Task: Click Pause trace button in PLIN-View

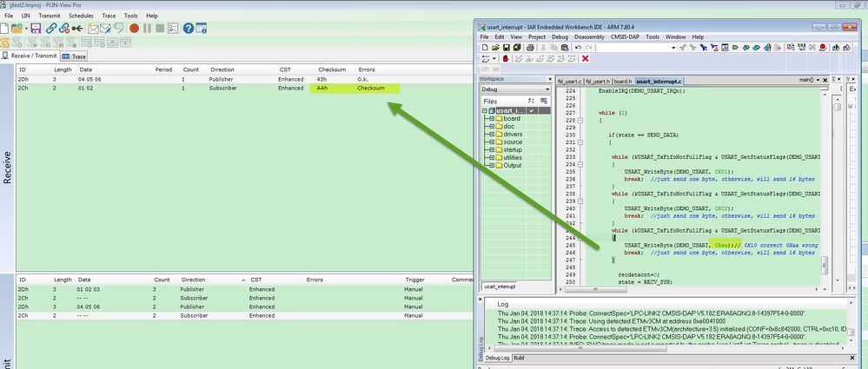Action: [147, 28]
